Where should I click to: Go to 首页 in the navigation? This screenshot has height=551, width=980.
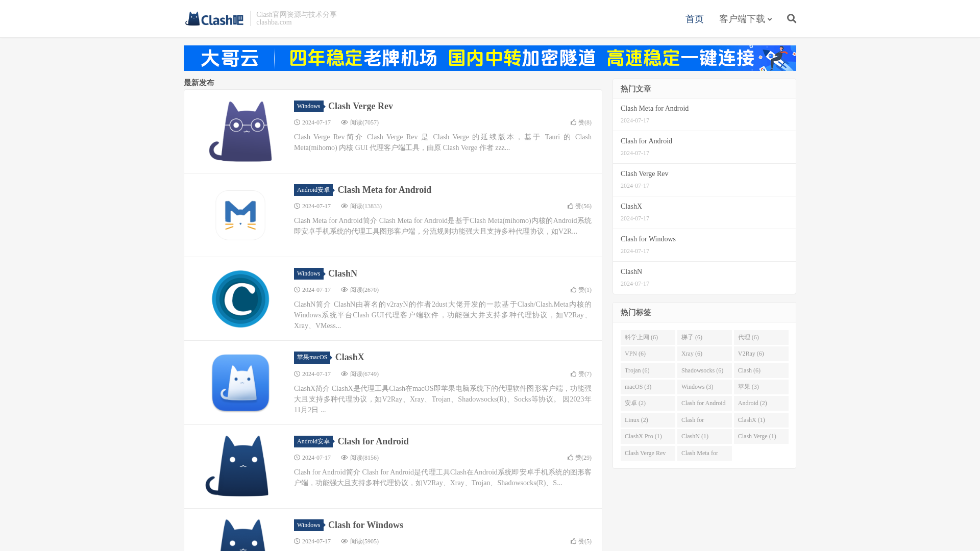(x=694, y=19)
